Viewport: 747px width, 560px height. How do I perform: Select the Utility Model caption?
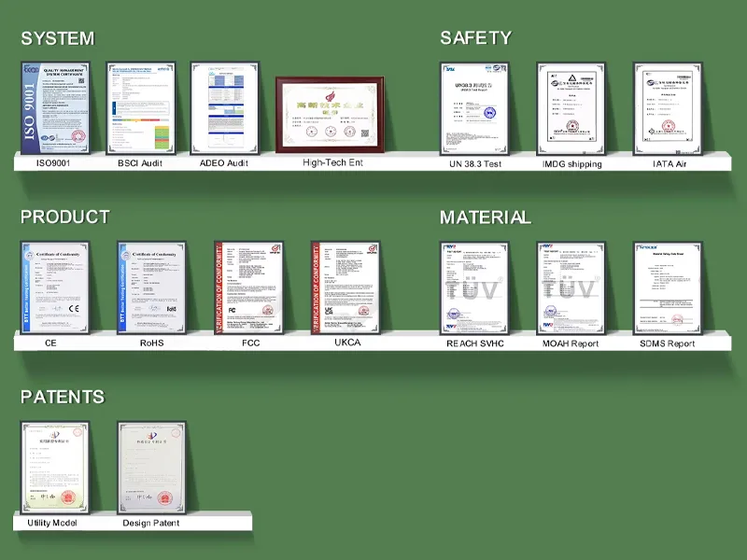pos(52,523)
